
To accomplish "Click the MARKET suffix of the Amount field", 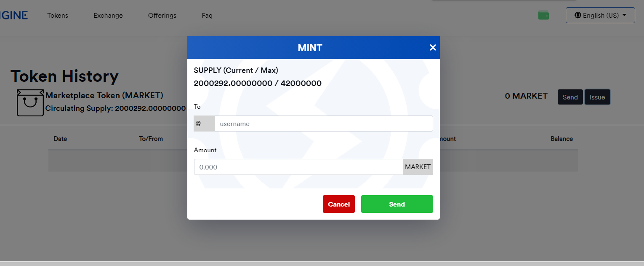I will click(x=418, y=167).
